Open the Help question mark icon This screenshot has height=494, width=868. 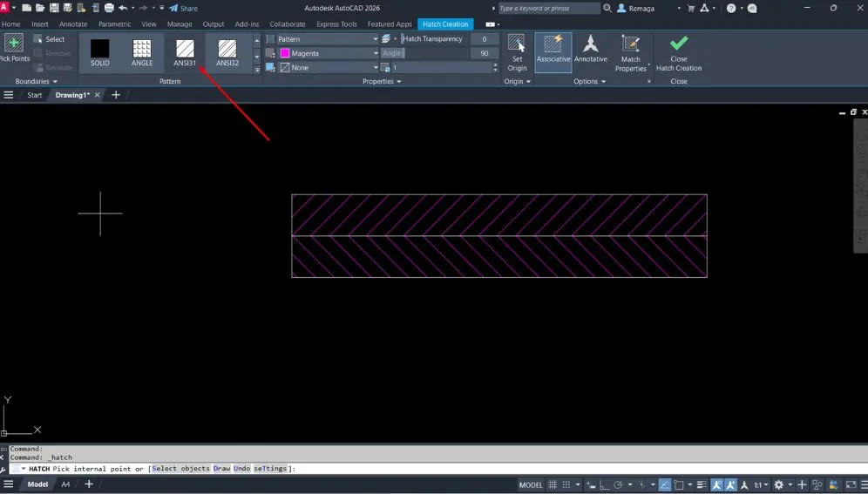pos(731,8)
